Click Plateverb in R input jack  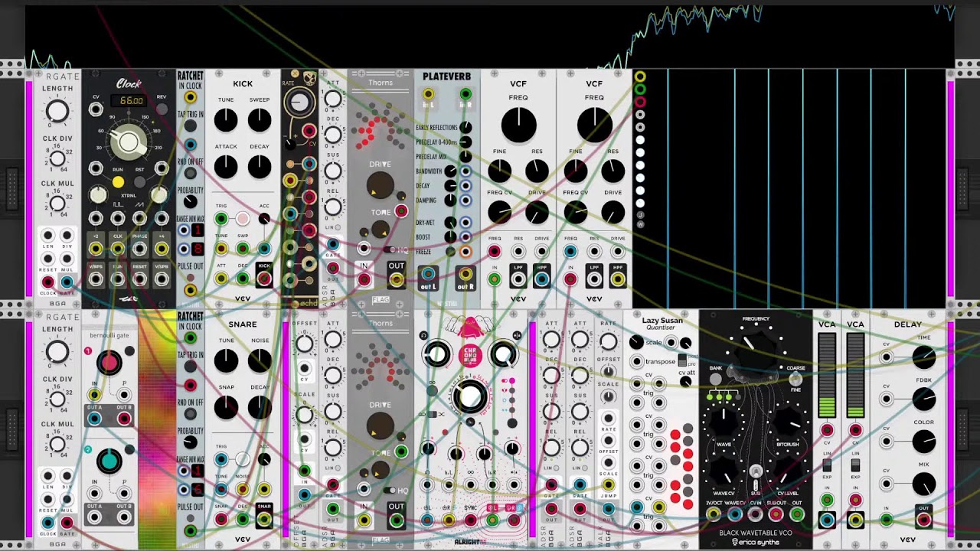click(x=465, y=94)
